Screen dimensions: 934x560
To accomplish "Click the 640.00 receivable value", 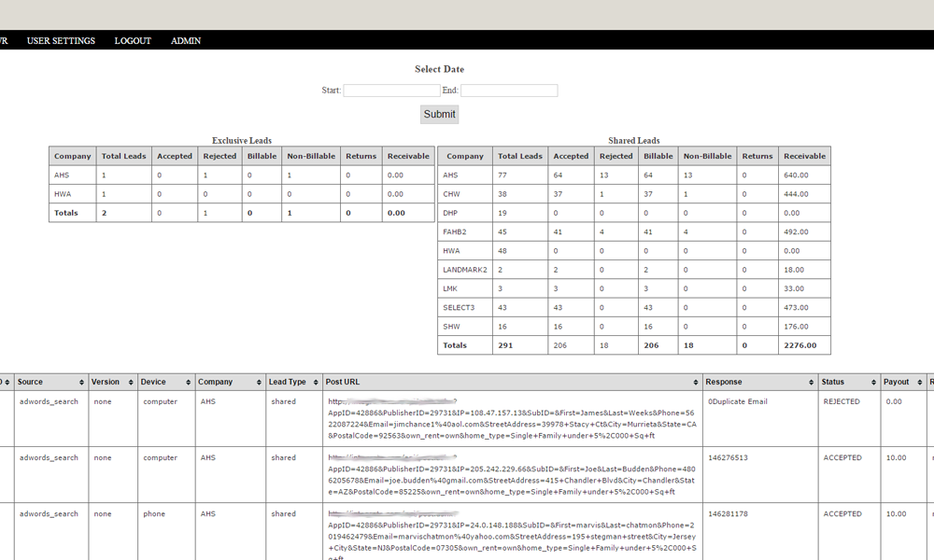I will [796, 175].
